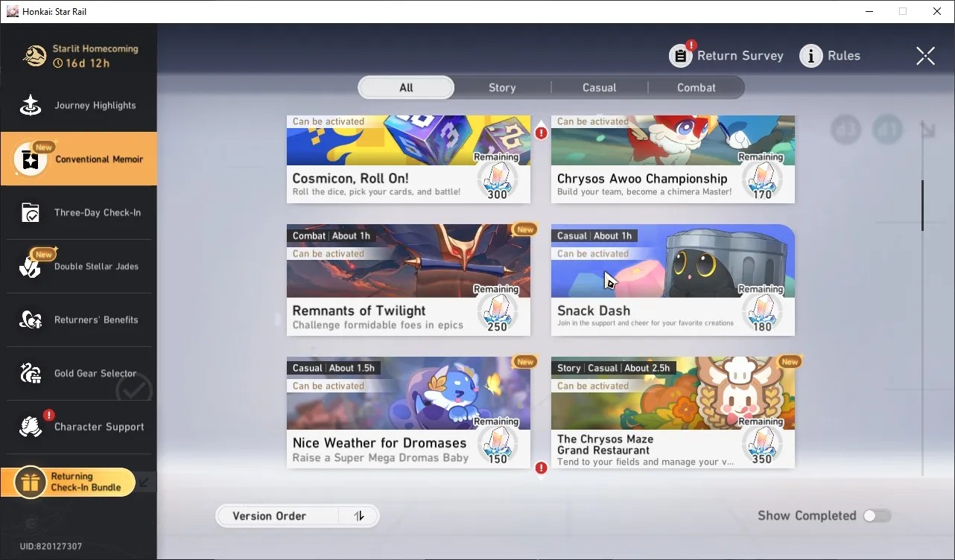Select the Casual filter tab
Viewport: 955px width, 560px height.
point(599,88)
